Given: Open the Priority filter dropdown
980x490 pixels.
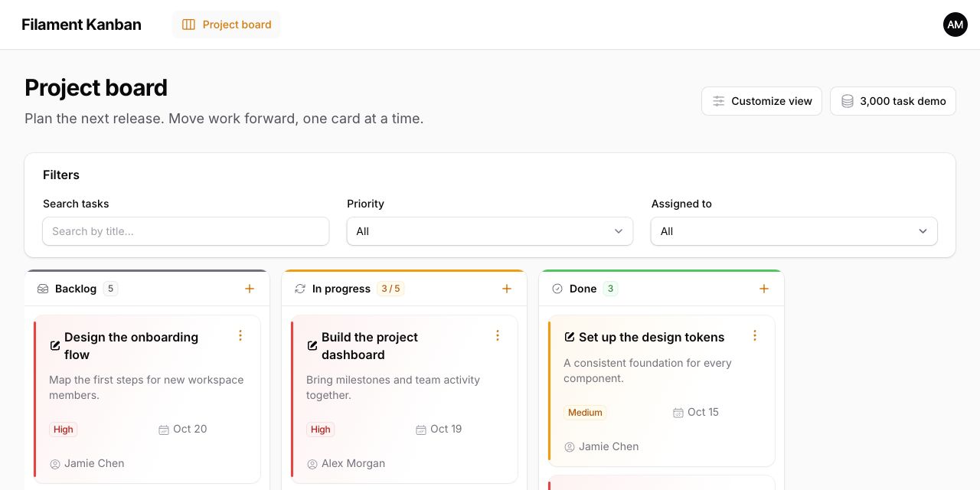Looking at the screenshot, I should pyautogui.click(x=490, y=231).
